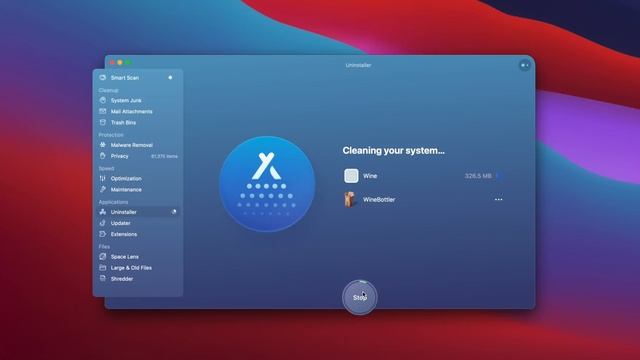Click the Wine app icon
The width and height of the screenshot is (640, 360).
point(351,176)
